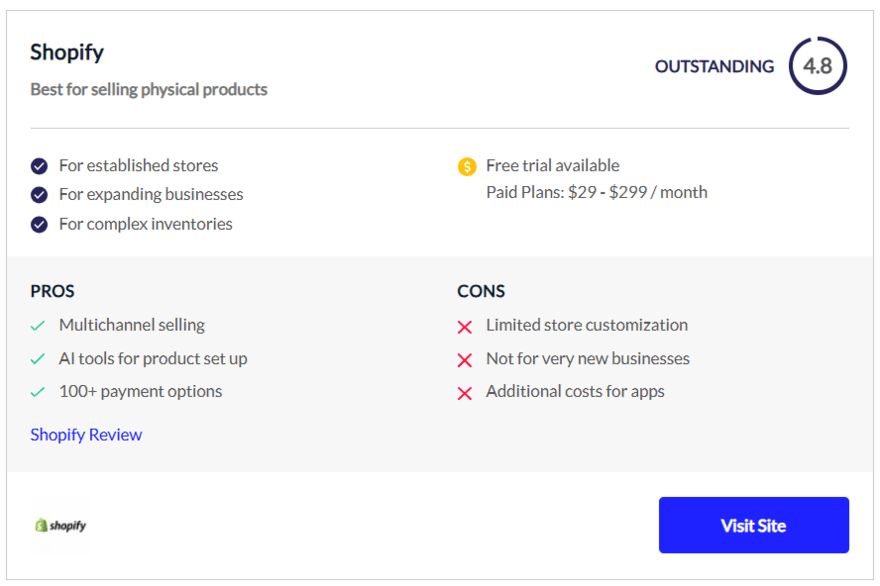880x586 pixels.
Task: Click the CONS section heading
Action: tap(481, 291)
